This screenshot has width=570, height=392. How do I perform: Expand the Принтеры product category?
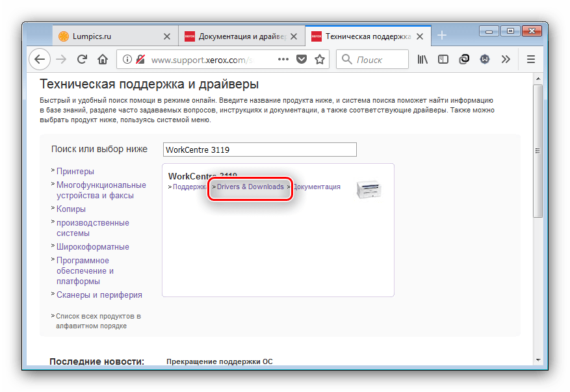click(75, 171)
